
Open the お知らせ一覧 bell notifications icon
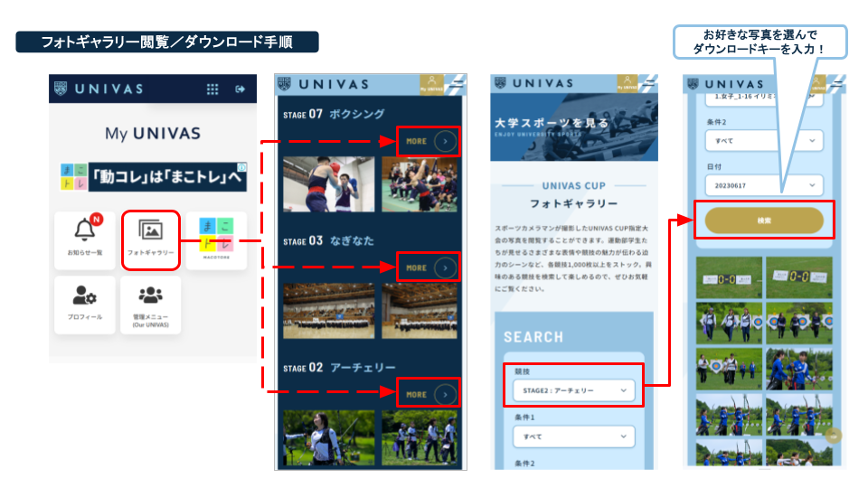(x=85, y=239)
